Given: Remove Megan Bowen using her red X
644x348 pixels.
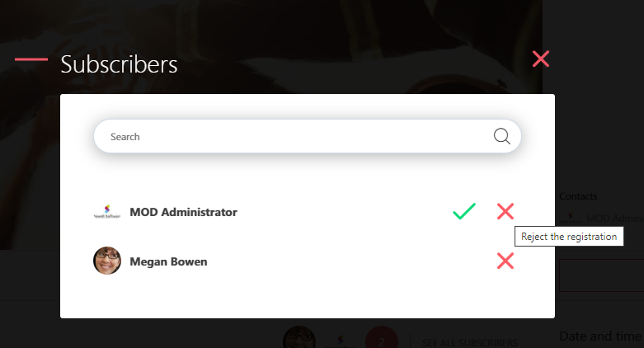Looking at the screenshot, I should coord(505,261).
